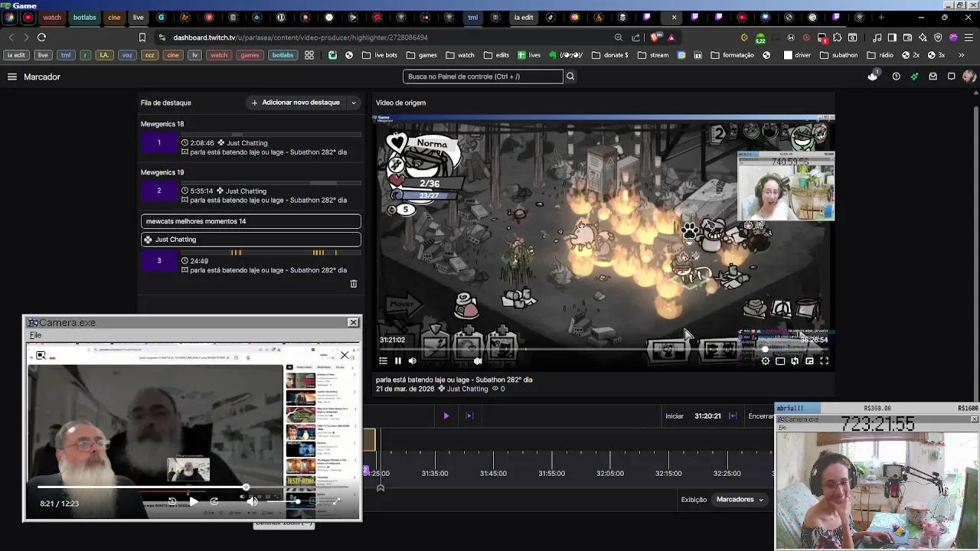Rewind ten seconds in Camera.exe video

172,502
